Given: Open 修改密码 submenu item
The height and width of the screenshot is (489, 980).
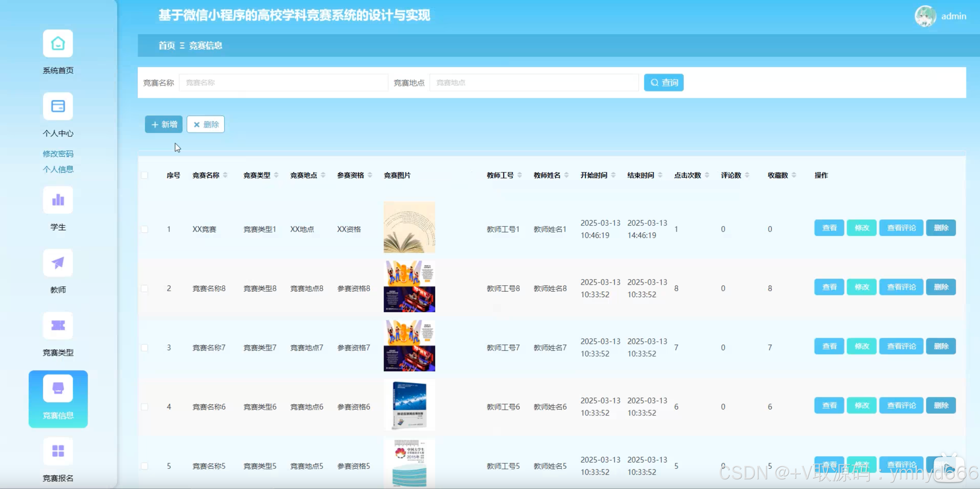Looking at the screenshot, I should (x=58, y=154).
